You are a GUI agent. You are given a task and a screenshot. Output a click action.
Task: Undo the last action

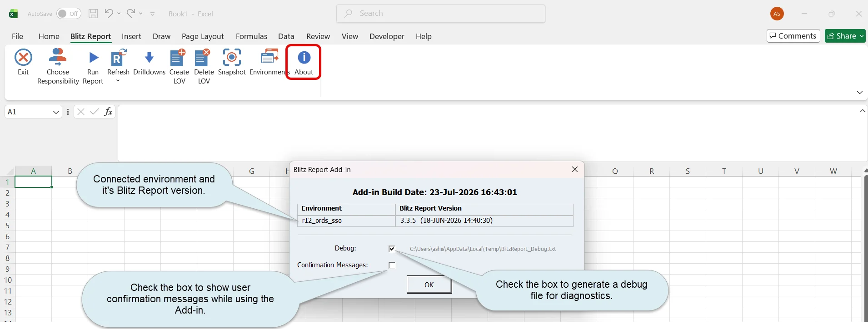coord(109,14)
